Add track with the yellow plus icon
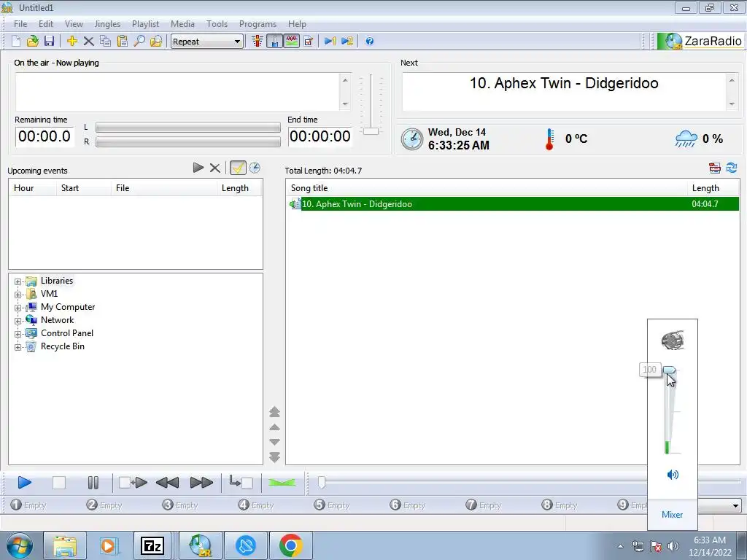 pyautogui.click(x=72, y=42)
